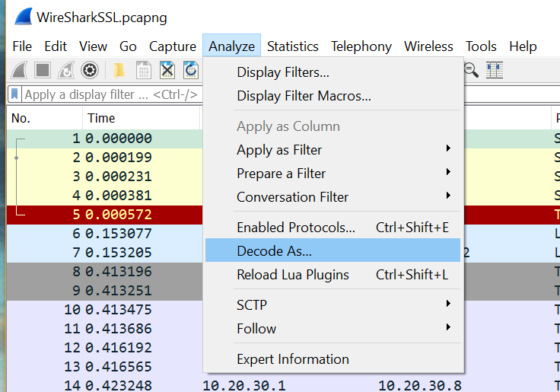
Task: Click the open capture file folder icon
Action: 119,70
